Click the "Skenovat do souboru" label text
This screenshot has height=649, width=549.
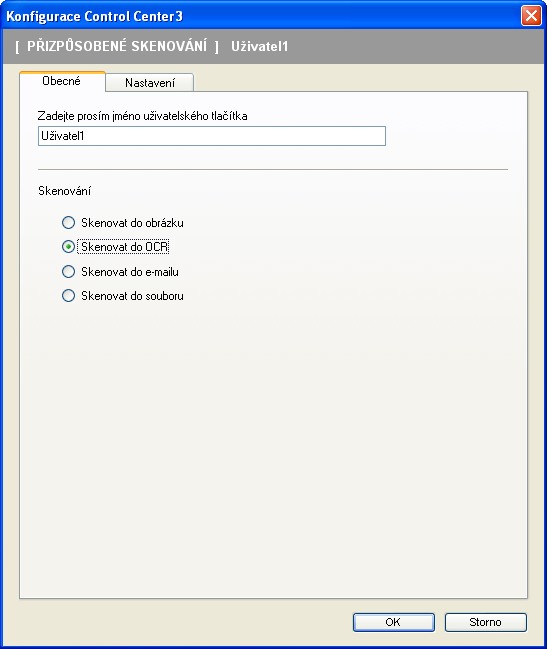132,296
